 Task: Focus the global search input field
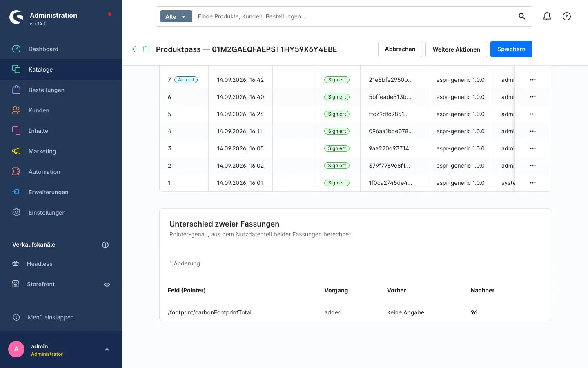coord(354,16)
